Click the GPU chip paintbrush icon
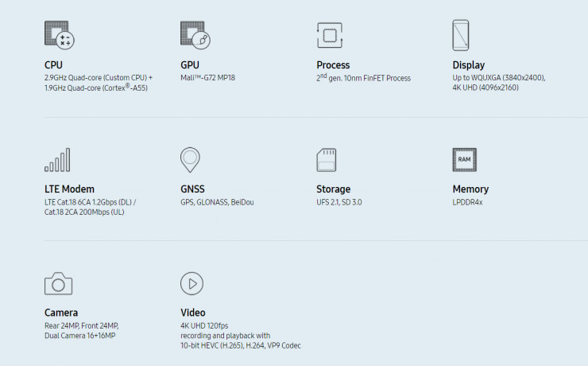Image resolution: width=588 pixels, height=366 pixels. (x=195, y=35)
